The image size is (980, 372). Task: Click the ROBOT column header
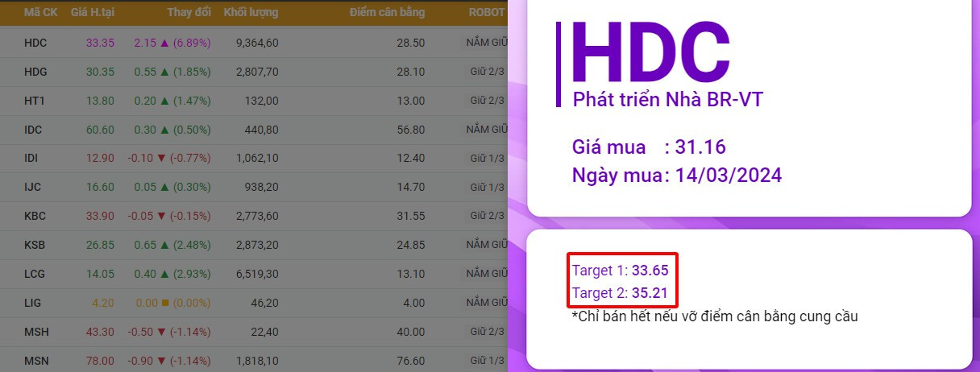[x=487, y=13]
